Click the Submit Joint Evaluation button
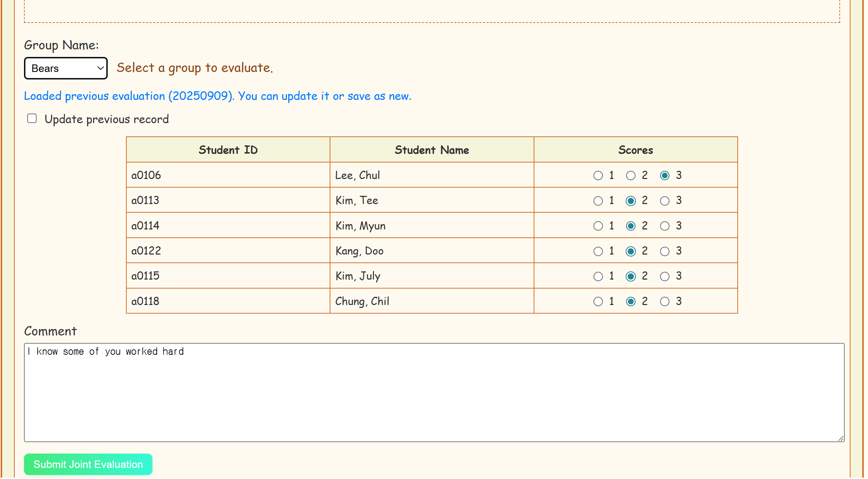 88,464
